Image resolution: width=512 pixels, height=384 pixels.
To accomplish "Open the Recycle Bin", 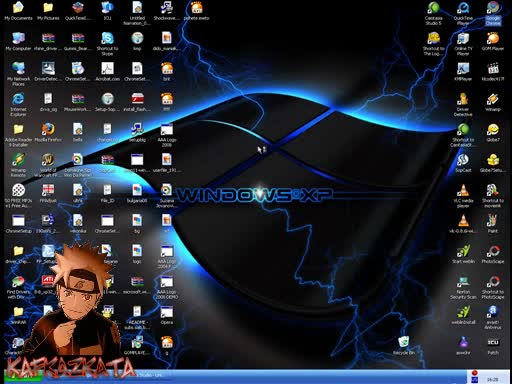I will pyautogui.click(x=404, y=345).
